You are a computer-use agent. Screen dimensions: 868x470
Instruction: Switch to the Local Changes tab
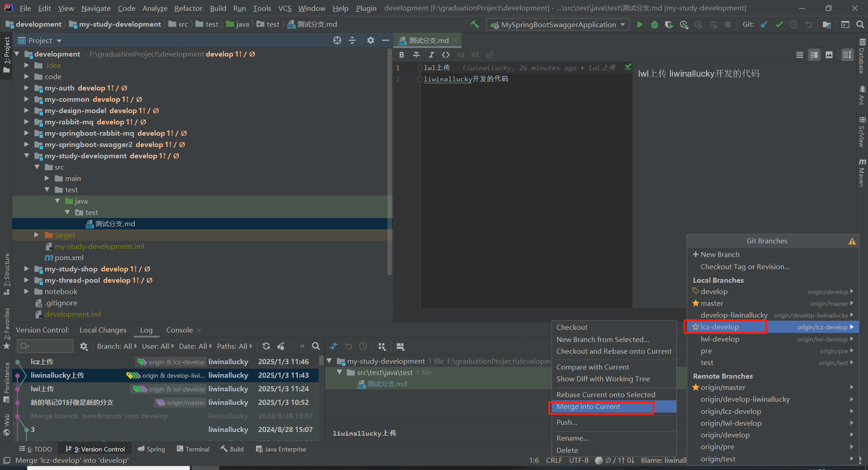click(103, 330)
